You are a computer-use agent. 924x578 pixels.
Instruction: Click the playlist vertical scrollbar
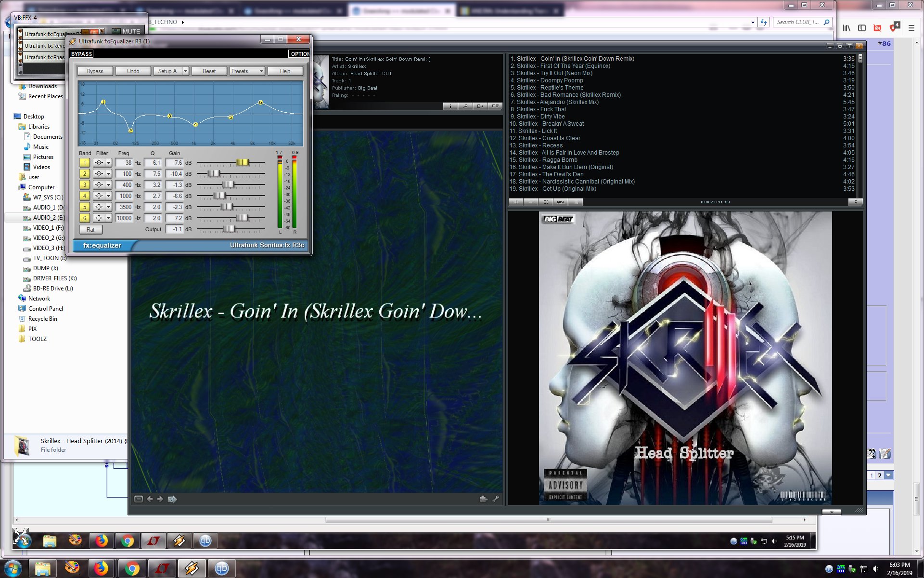pyautogui.click(x=860, y=125)
